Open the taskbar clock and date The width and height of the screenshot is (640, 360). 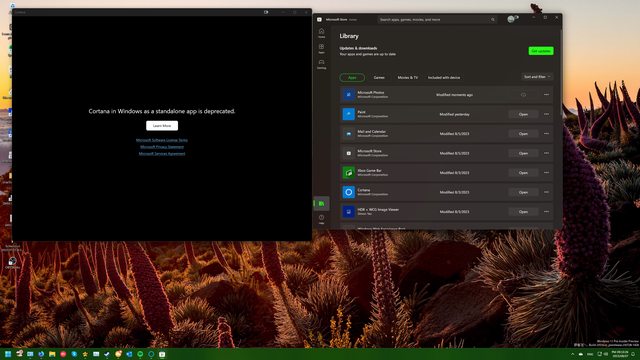point(620,354)
